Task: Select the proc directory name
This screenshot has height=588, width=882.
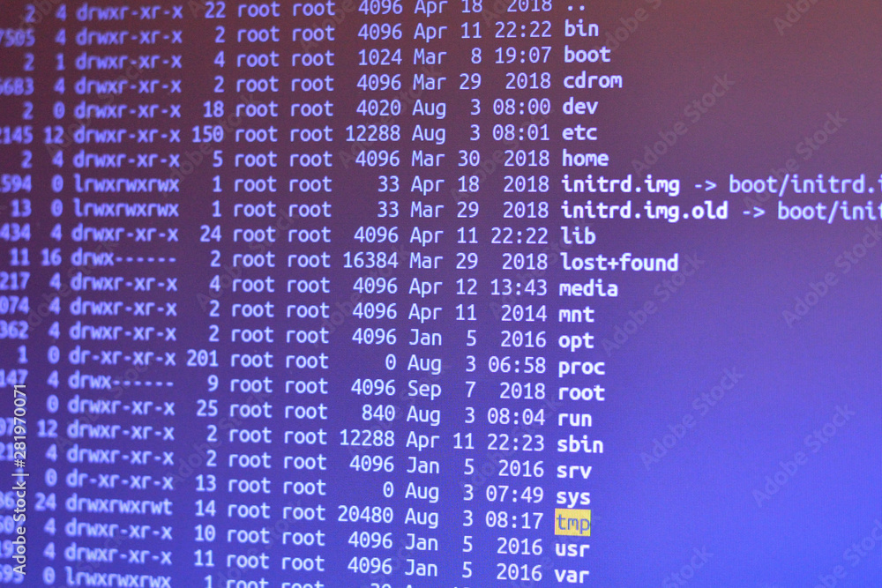Action: coord(581,368)
